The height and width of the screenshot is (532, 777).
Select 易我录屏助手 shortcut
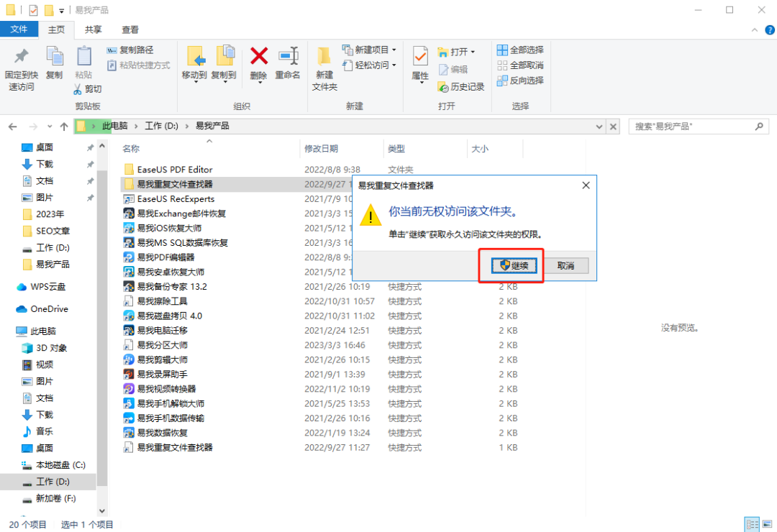[x=155, y=374]
